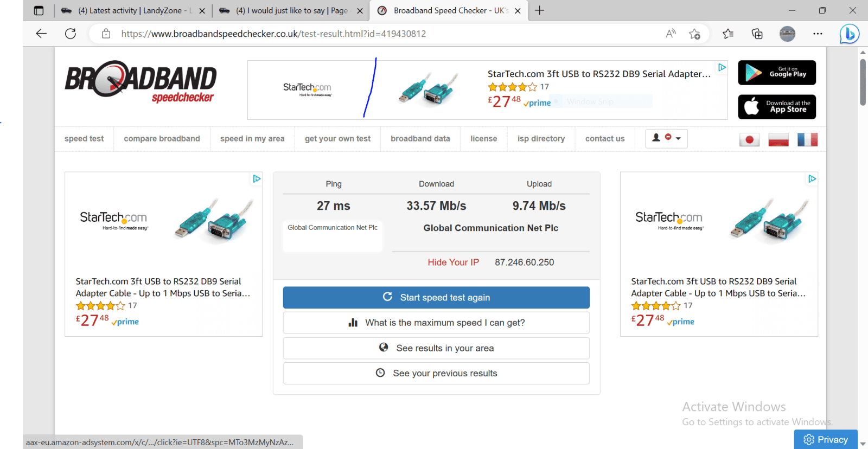Expand the user account dropdown

coord(666,138)
